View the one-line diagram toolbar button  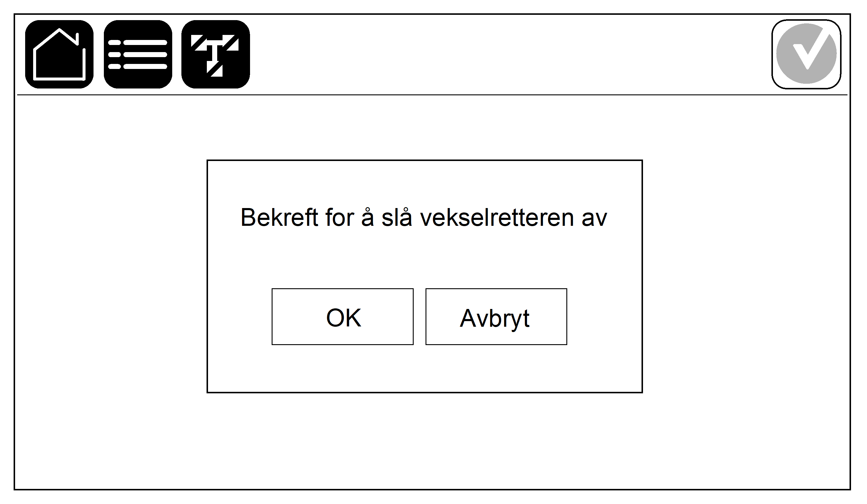click(x=216, y=54)
